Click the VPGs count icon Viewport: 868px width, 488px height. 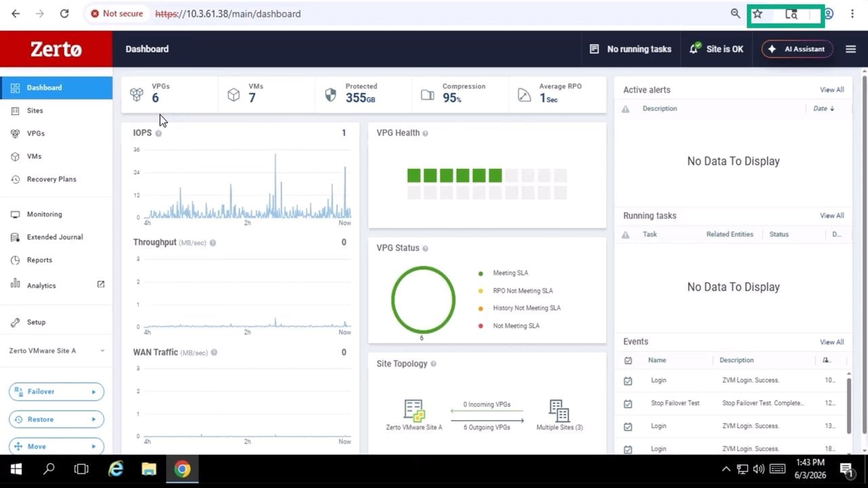coord(137,95)
